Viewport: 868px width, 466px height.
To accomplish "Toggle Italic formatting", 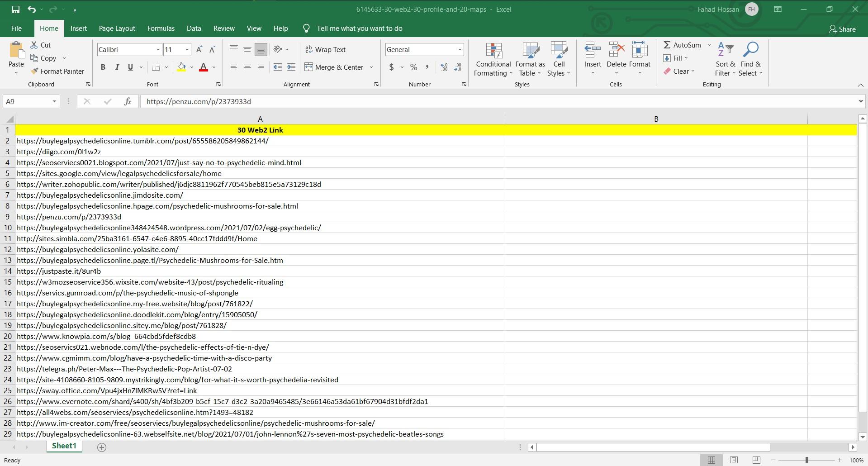I will [x=117, y=67].
